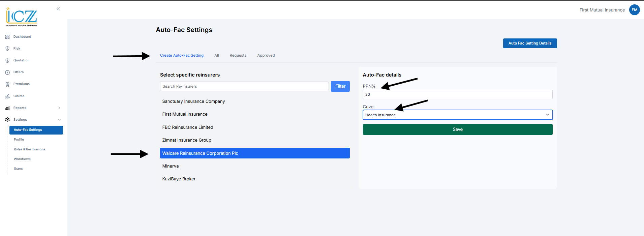
Task: Click the Auto Fac Setting Details button
Action: click(530, 43)
